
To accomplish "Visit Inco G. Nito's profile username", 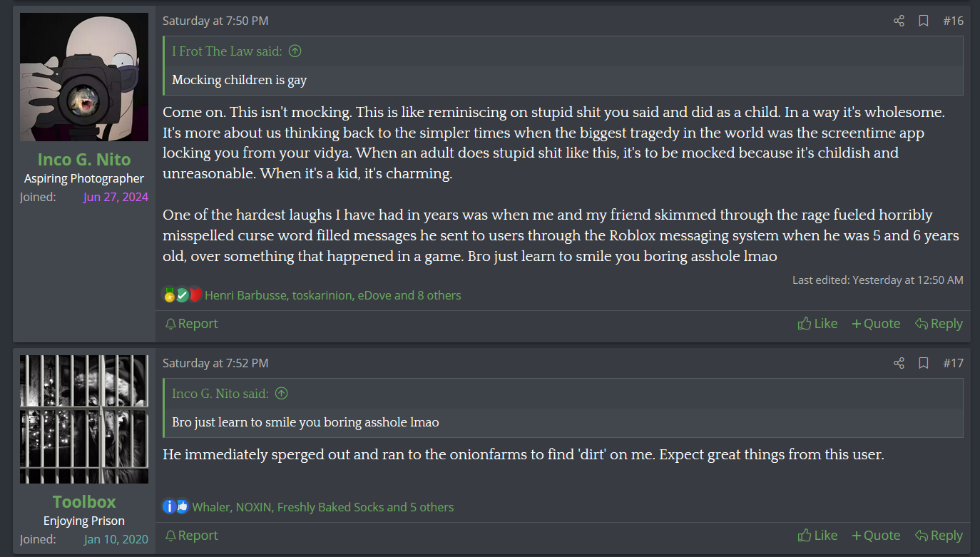I will 84,159.
